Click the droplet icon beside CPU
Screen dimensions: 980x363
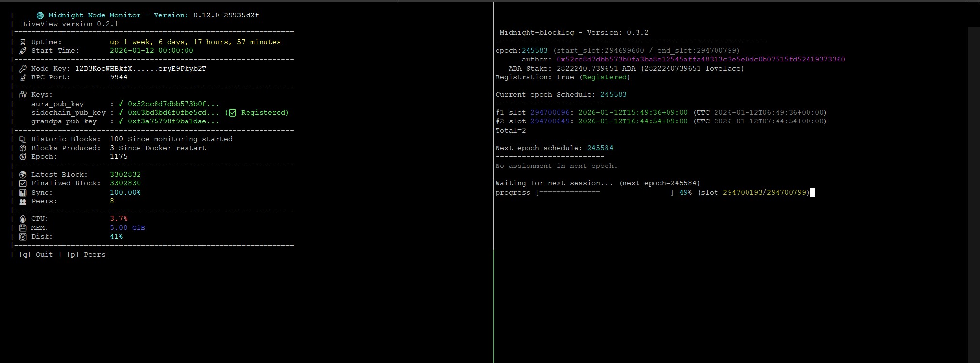click(x=23, y=219)
